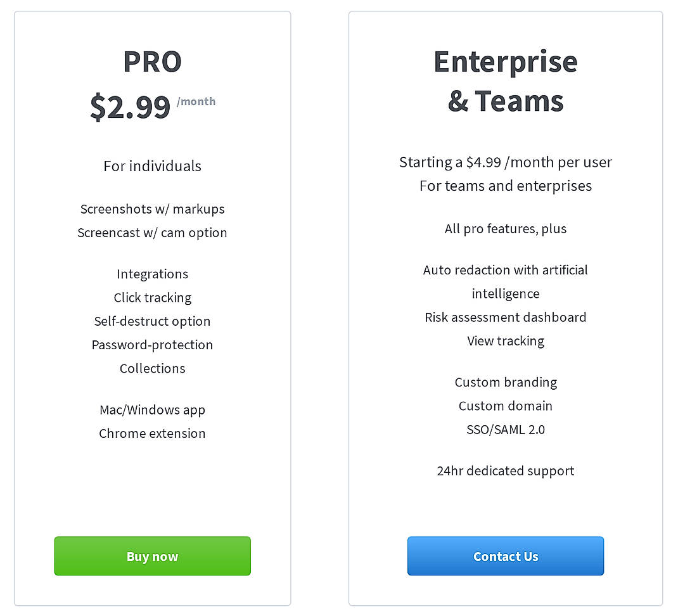Select the Click tracking feature
This screenshot has height=616, width=678.
tap(152, 298)
